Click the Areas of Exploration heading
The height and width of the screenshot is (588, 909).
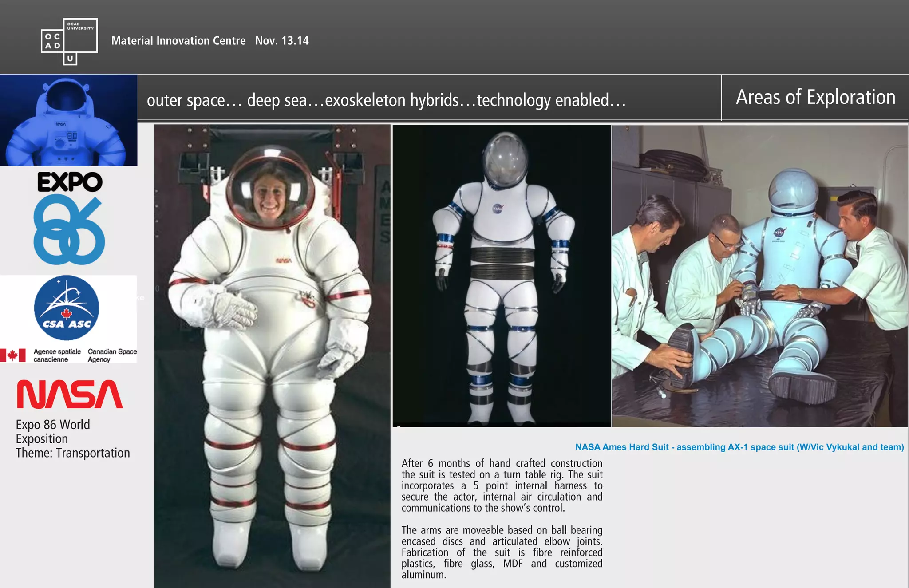[815, 97]
